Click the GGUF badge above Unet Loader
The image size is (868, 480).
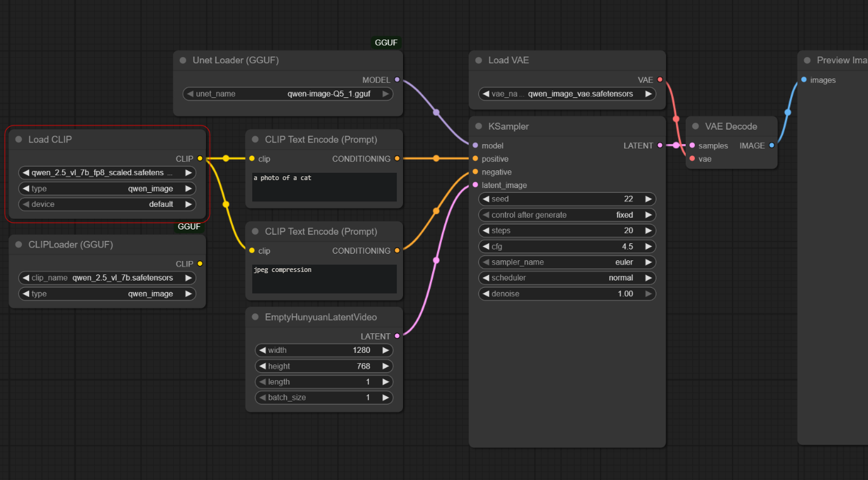pyautogui.click(x=387, y=43)
